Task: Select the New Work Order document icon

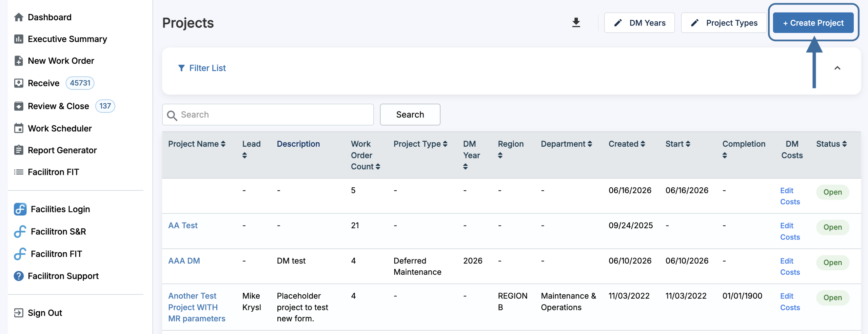Action: pyautogui.click(x=19, y=61)
